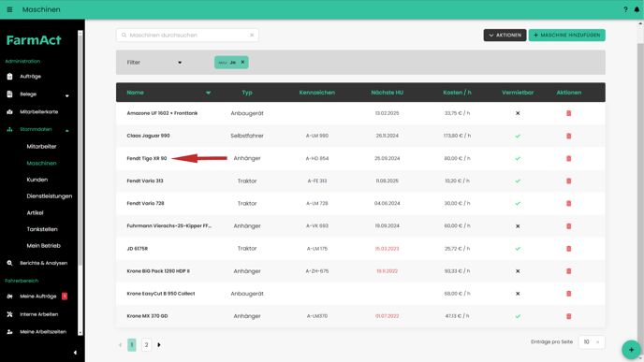
Task: Open the JD 6175R entry
Action: click(138, 249)
